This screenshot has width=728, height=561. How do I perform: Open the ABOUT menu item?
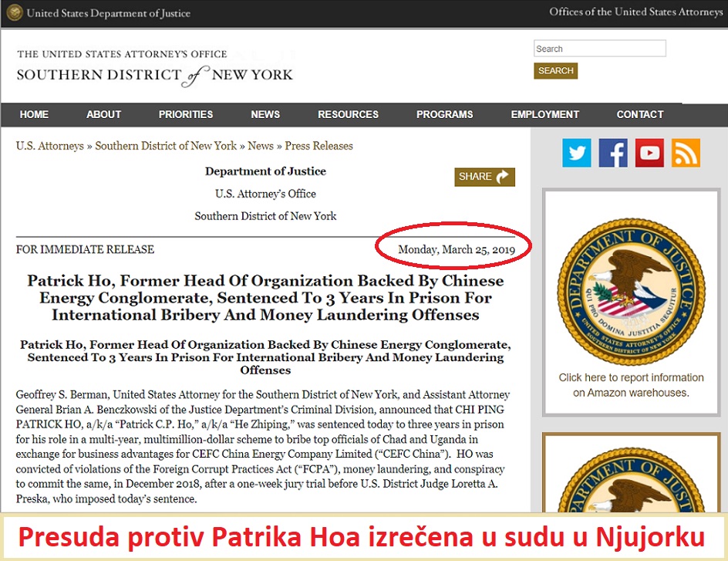[x=103, y=114]
